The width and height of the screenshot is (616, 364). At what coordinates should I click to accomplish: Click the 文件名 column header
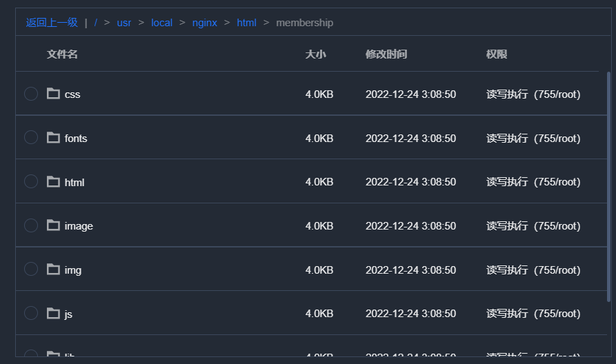[62, 54]
